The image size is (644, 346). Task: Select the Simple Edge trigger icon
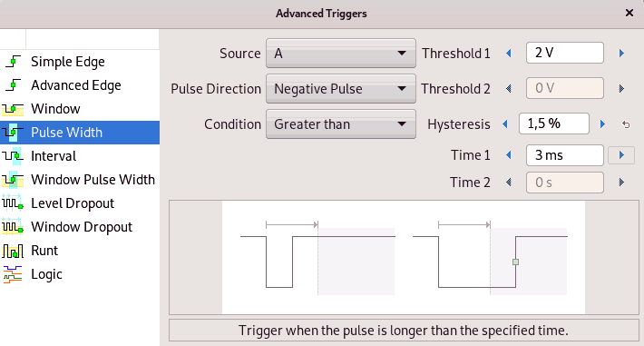point(13,62)
